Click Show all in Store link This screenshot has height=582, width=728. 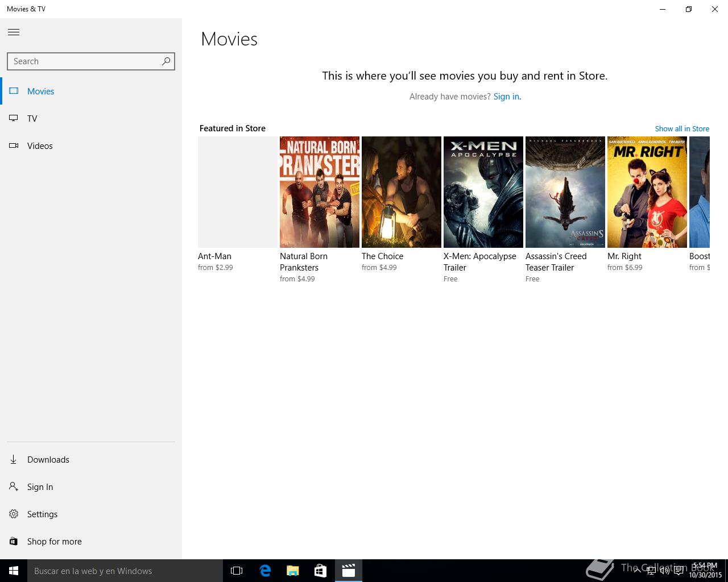[682, 129]
